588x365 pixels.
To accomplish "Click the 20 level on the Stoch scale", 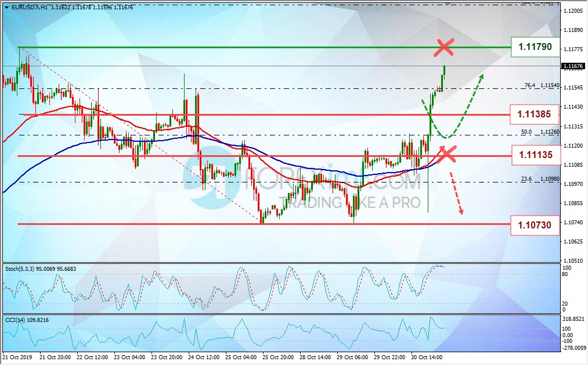I will [x=565, y=304].
